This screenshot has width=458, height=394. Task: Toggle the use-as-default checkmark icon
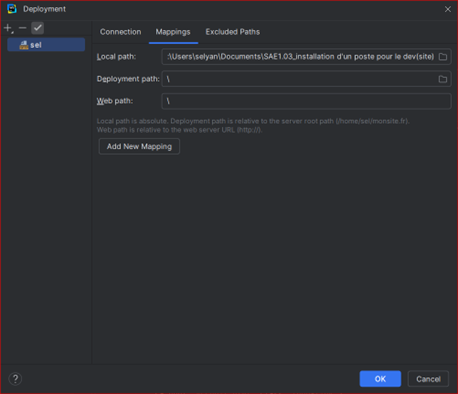[x=38, y=28]
